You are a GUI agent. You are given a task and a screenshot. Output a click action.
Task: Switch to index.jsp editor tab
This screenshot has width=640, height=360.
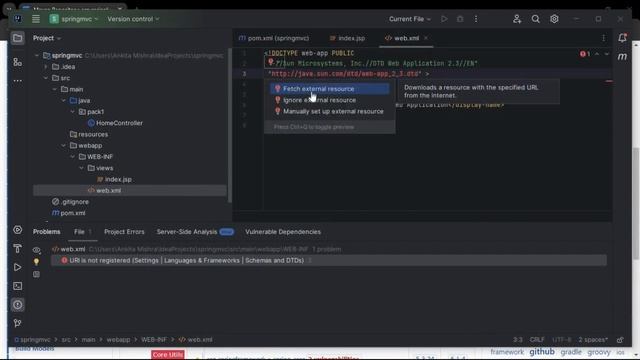[347, 38]
